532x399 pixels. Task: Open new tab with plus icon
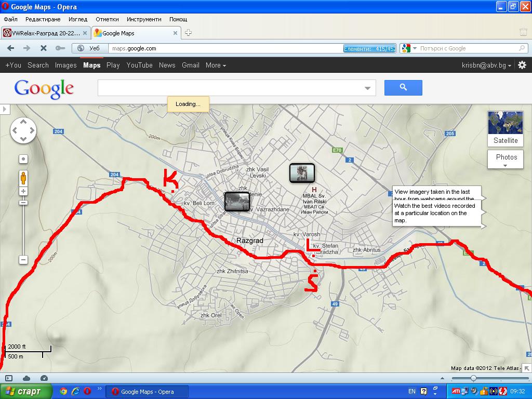click(189, 33)
